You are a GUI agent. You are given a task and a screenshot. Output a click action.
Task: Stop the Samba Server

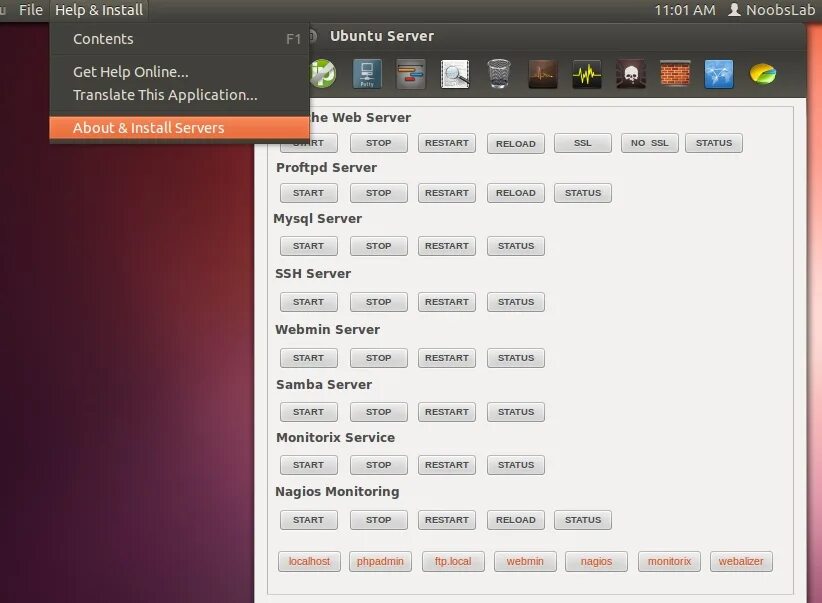[378, 412]
